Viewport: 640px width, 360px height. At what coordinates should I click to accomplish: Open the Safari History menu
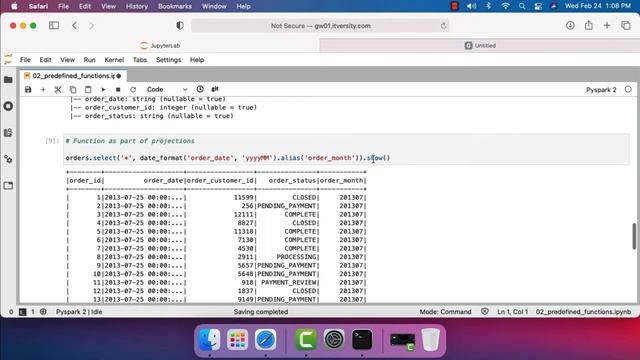[137, 6]
